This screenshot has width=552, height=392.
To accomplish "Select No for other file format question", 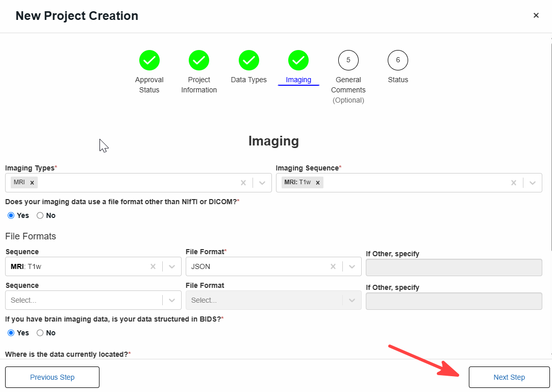I will [40, 215].
